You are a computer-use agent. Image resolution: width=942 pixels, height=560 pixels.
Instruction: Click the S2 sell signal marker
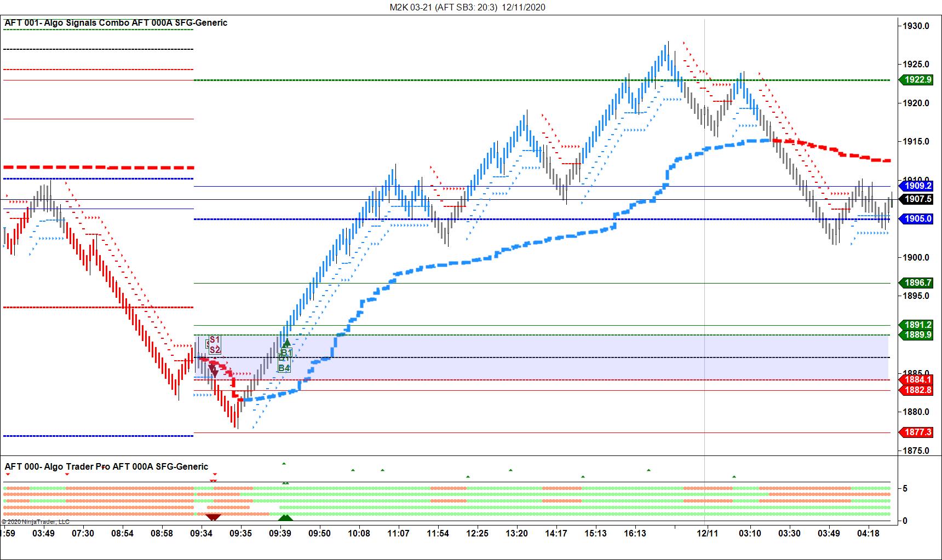pos(215,350)
